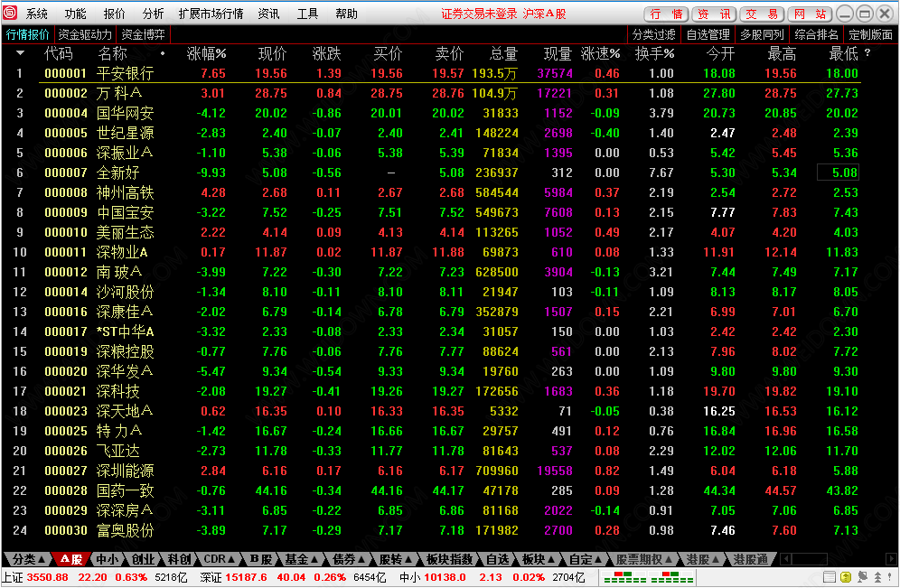Click the 资讯 button at top right
Screen dimensions: 900x588
point(714,14)
